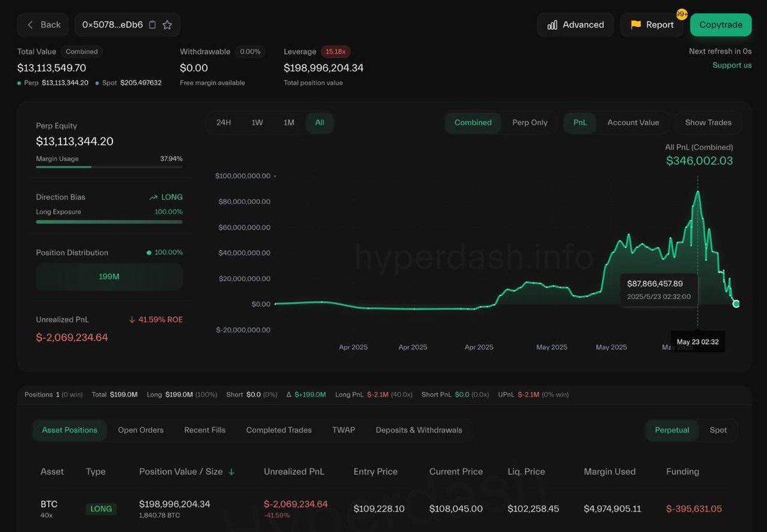Viewport: 767px width, 532px height.
Task: Open the Open Orders tab
Action: tap(141, 430)
